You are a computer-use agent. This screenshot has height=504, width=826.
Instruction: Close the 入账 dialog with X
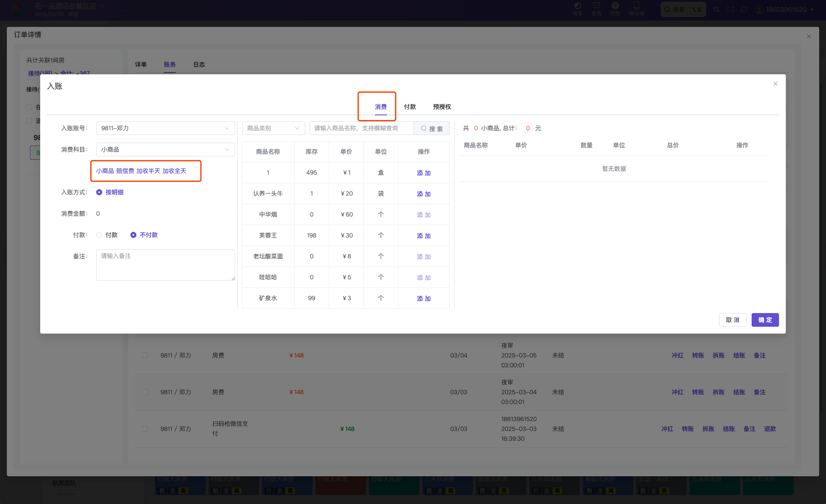pos(776,84)
